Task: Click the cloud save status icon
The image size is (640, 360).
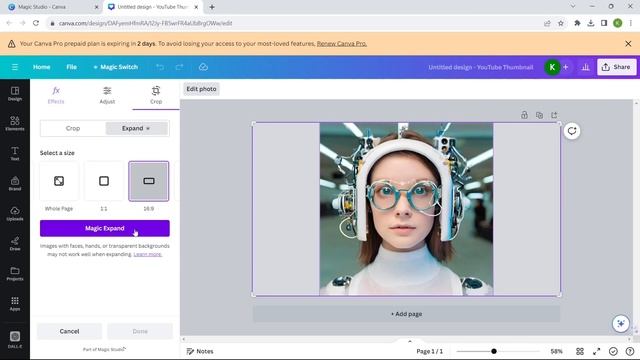Action: [x=203, y=67]
